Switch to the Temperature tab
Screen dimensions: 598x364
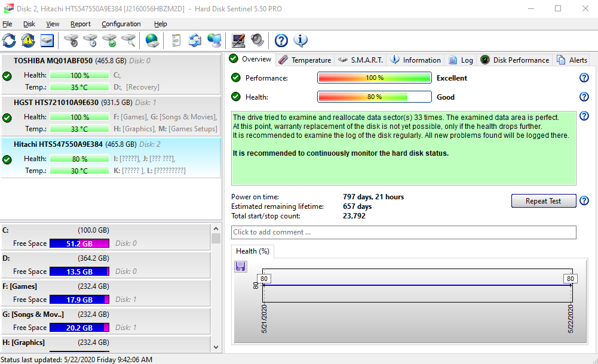(x=305, y=60)
